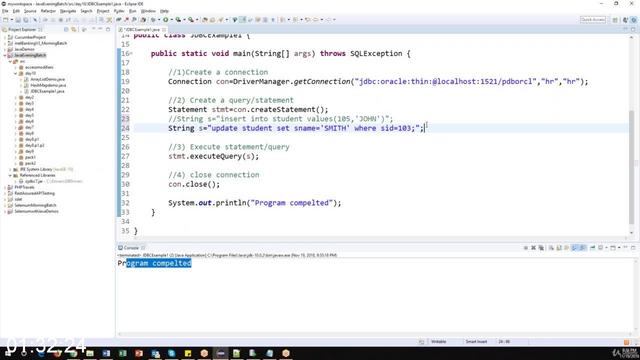Image resolution: width=640 pixels, height=360 pixels.
Task: Open the Help menu
Action: pyautogui.click(x=164, y=11)
